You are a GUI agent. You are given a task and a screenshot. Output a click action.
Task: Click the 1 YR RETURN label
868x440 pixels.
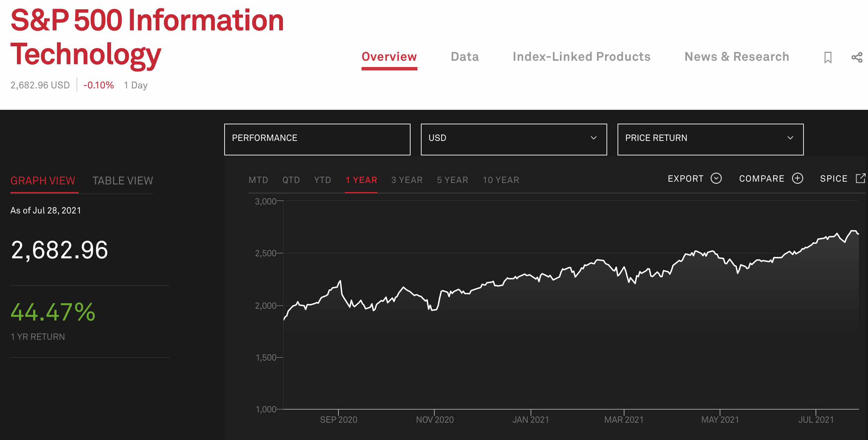click(38, 337)
